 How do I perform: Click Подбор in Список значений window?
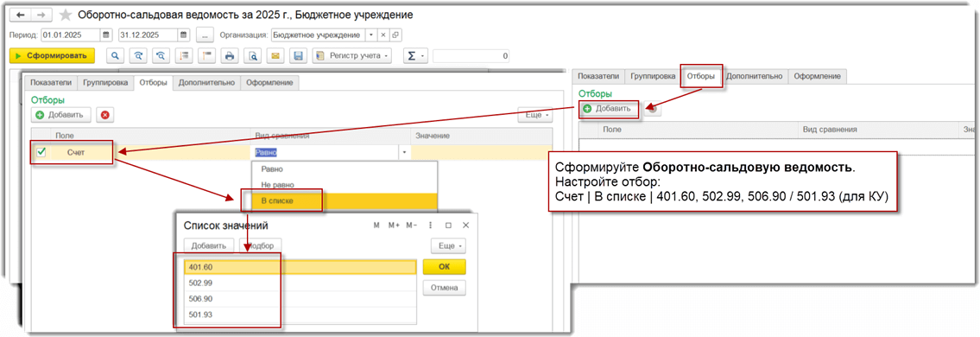click(x=261, y=246)
